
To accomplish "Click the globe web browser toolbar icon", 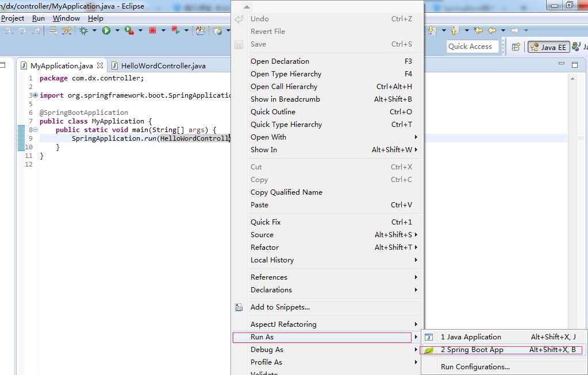I will (217, 30).
